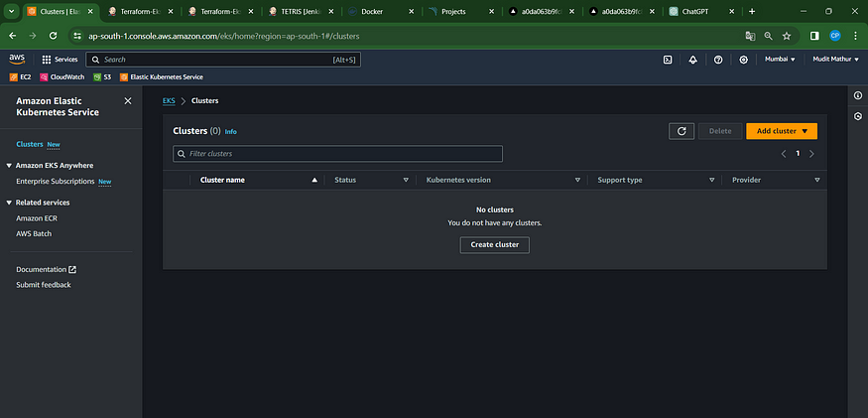Click the browser zoom magnifier icon
This screenshot has height=418, width=868.
pos(769,36)
